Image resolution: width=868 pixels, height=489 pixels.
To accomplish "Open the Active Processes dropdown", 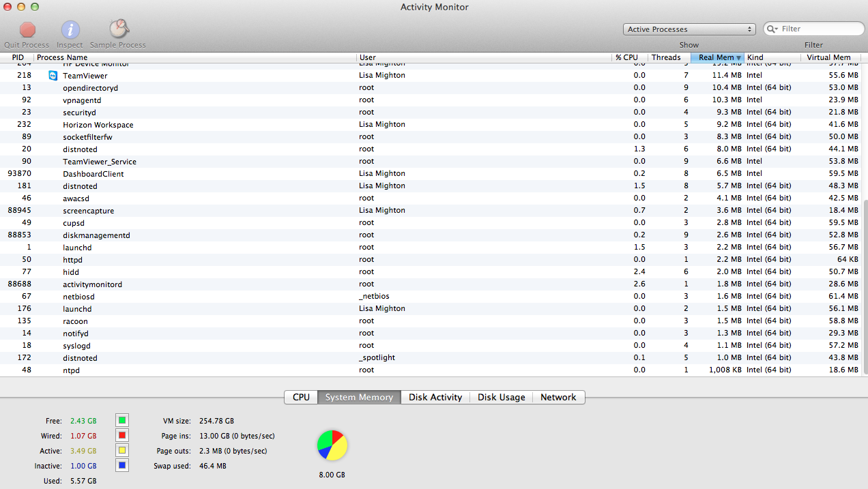I will tap(689, 29).
